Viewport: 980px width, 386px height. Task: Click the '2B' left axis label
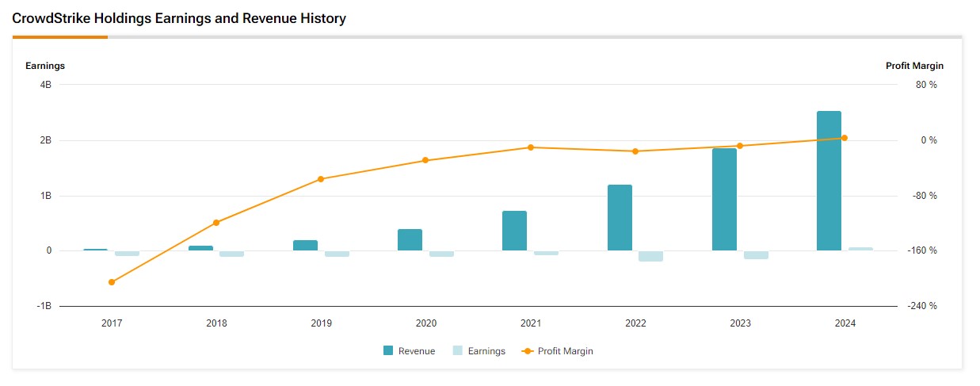coord(45,140)
